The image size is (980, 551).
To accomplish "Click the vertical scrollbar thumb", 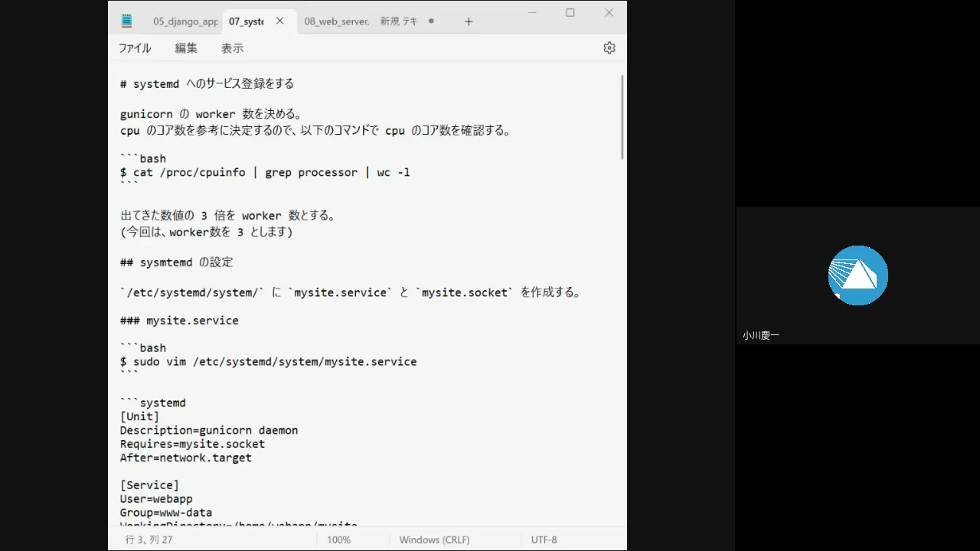I will (x=622, y=117).
